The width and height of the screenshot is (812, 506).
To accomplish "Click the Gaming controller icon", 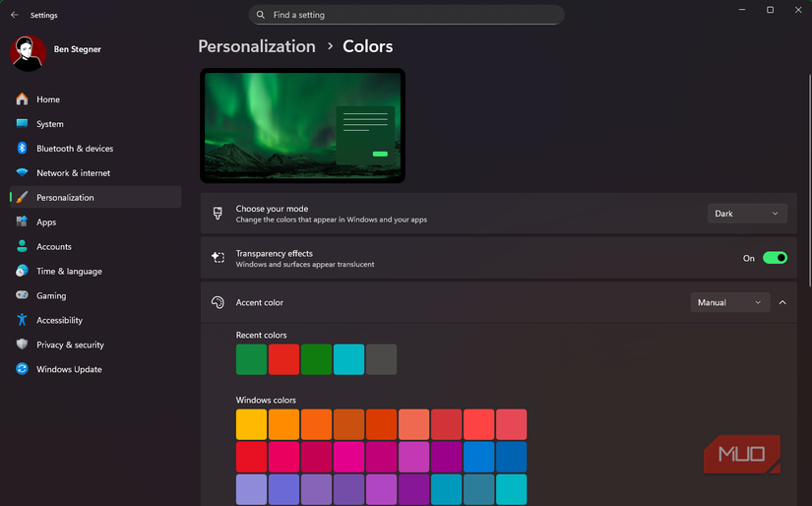I will (22, 294).
